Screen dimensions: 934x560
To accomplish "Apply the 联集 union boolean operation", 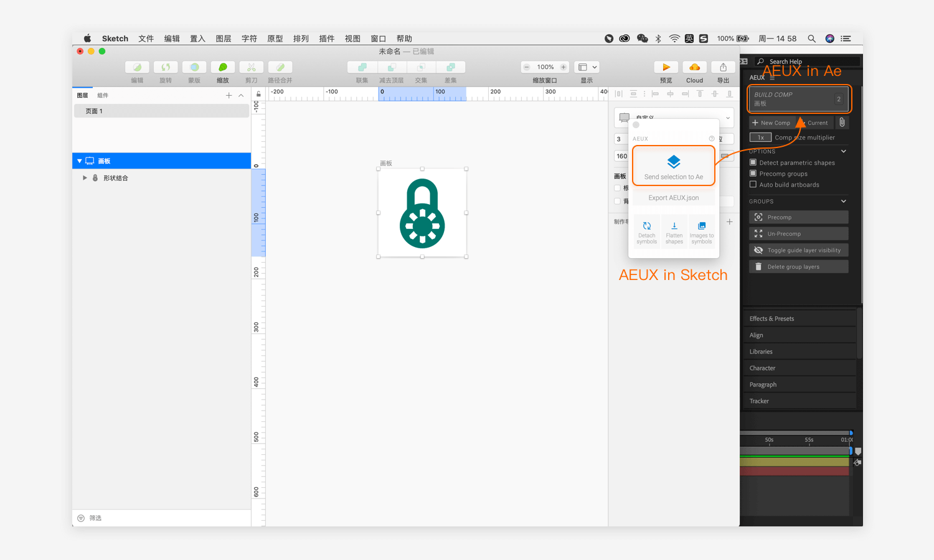I will pos(362,67).
